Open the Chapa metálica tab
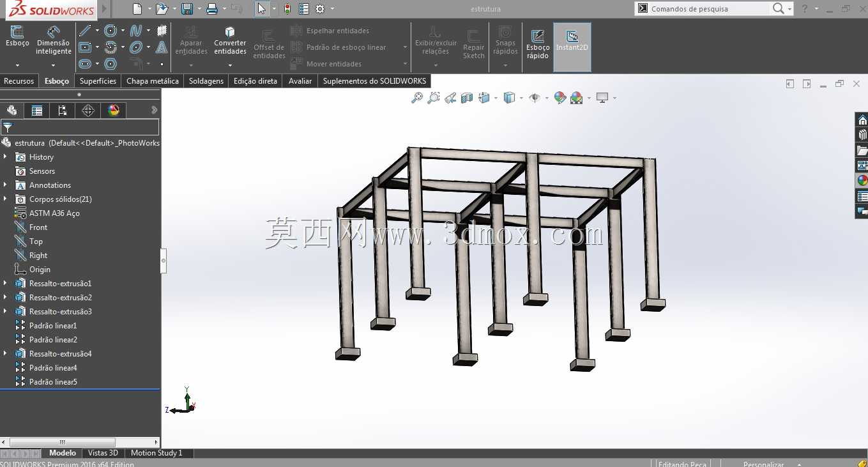 (153, 81)
